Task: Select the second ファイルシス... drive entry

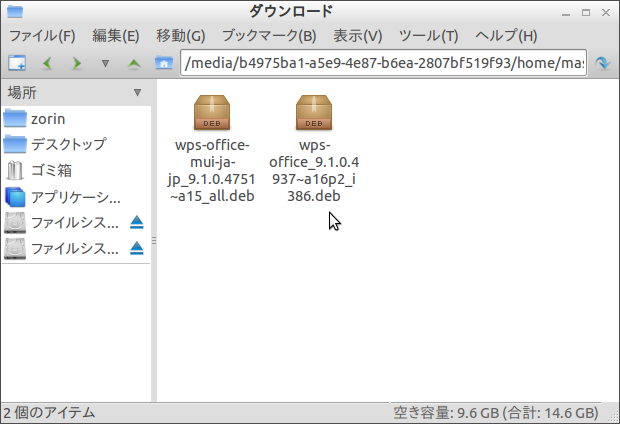Action: [x=66, y=249]
